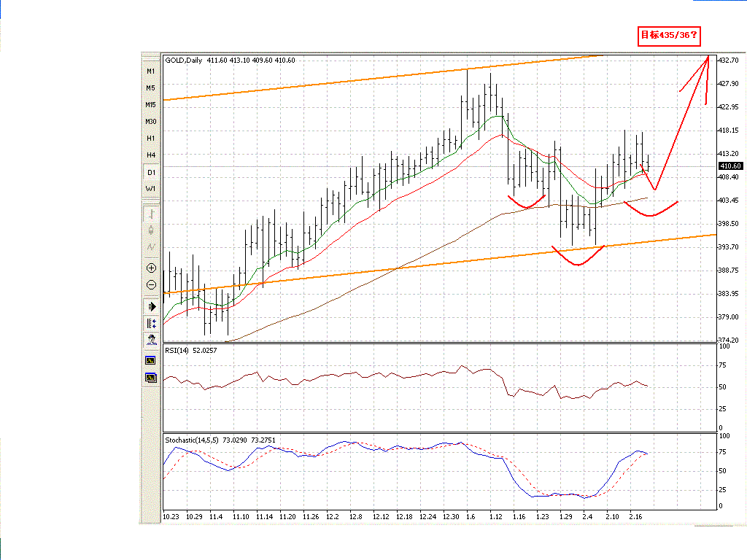Click the 383.95 price axis label
This screenshot has width=747, height=560.
(729, 294)
